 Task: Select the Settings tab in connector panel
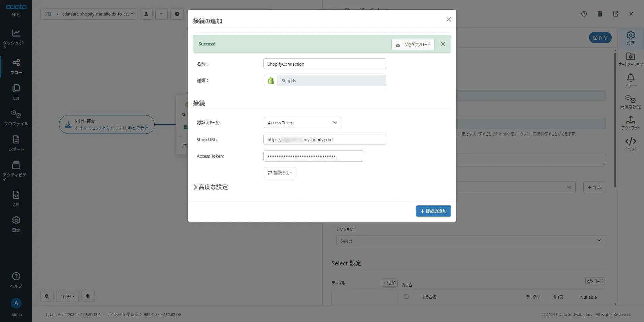(631, 38)
